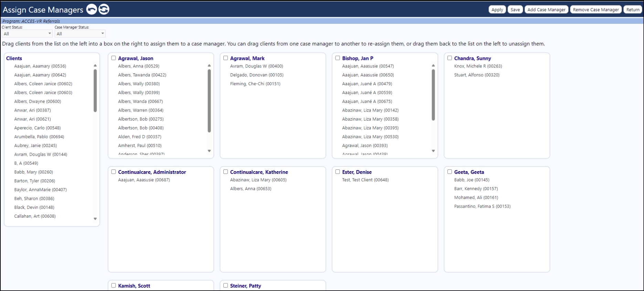Image resolution: width=644 pixels, height=291 pixels.
Task: Select client Aubrey, Janie (00245)
Action: pyautogui.click(x=35, y=146)
